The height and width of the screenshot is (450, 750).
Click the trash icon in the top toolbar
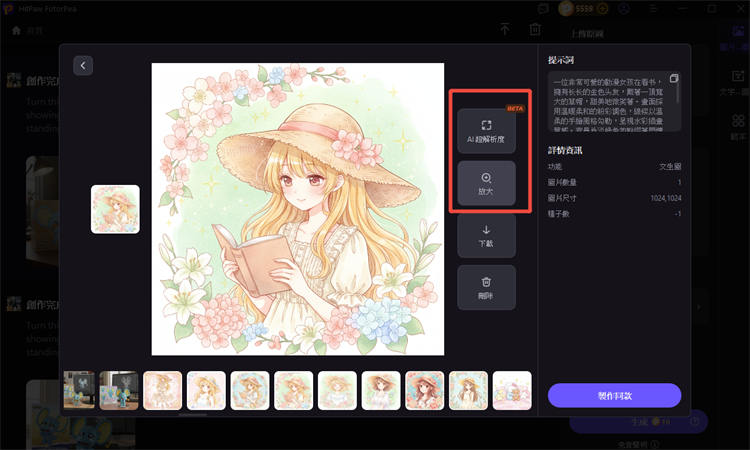tap(535, 30)
